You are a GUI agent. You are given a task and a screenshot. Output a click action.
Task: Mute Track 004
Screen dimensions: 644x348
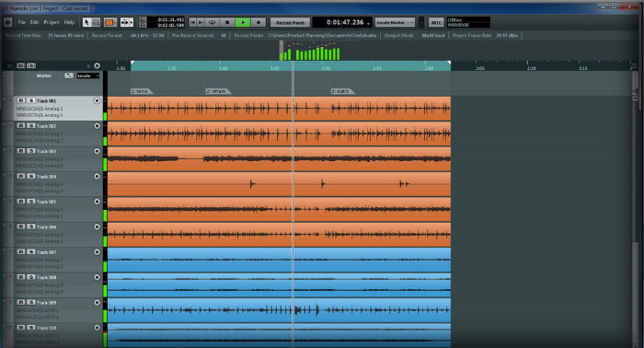20,176
